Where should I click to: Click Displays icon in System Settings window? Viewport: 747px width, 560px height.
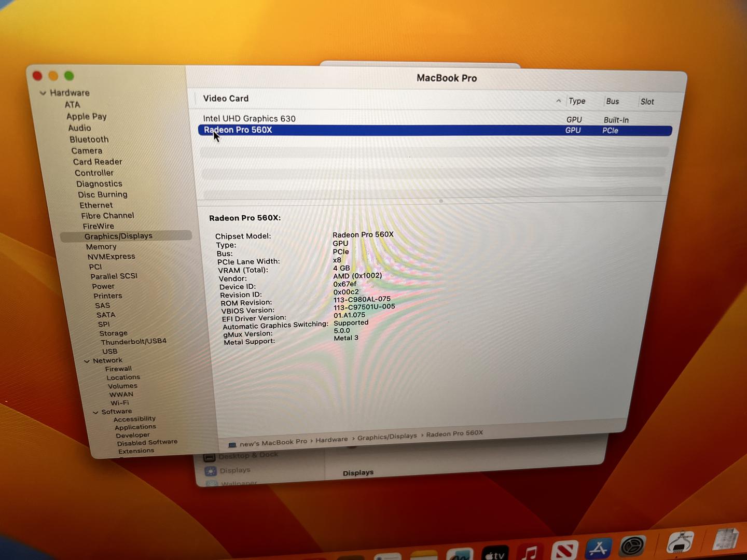[x=210, y=471]
